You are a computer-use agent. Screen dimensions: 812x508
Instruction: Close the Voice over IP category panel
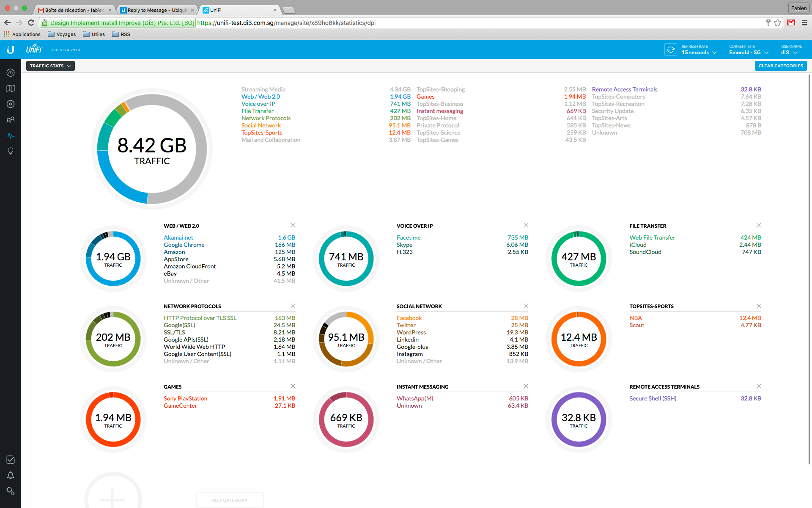click(x=526, y=225)
